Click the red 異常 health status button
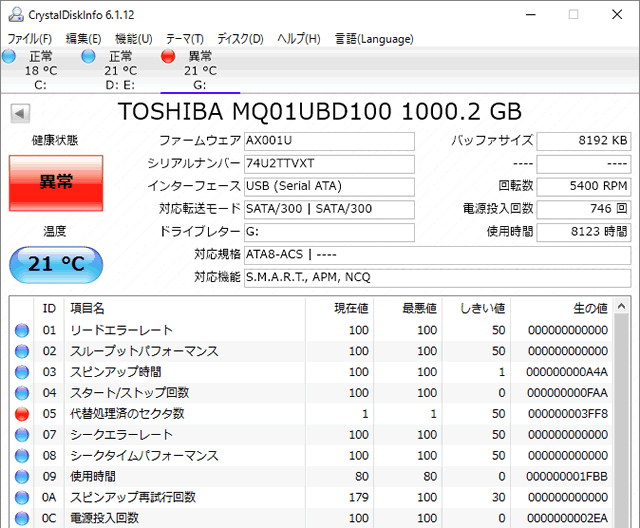Image resolution: width=640 pixels, height=528 pixels. tap(56, 183)
